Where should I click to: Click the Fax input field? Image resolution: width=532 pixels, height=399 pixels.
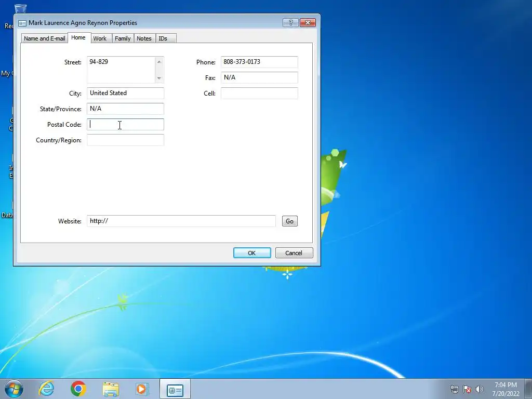(x=259, y=78)
